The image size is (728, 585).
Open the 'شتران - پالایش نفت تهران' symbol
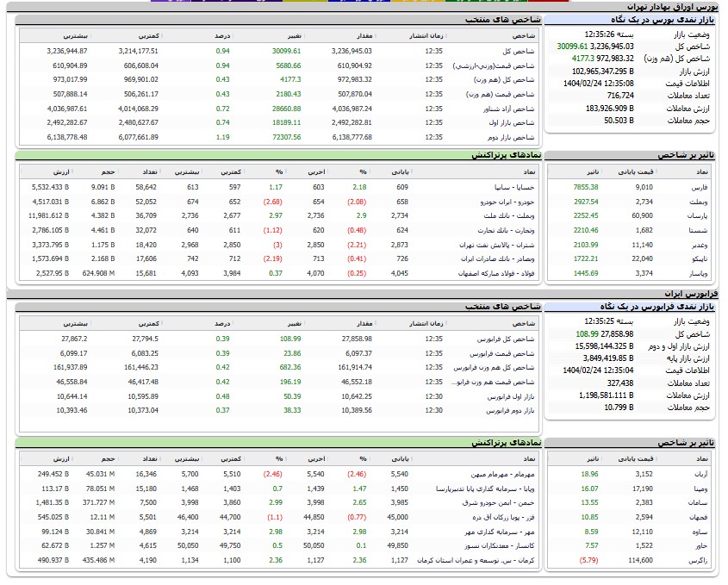(497, 246)
